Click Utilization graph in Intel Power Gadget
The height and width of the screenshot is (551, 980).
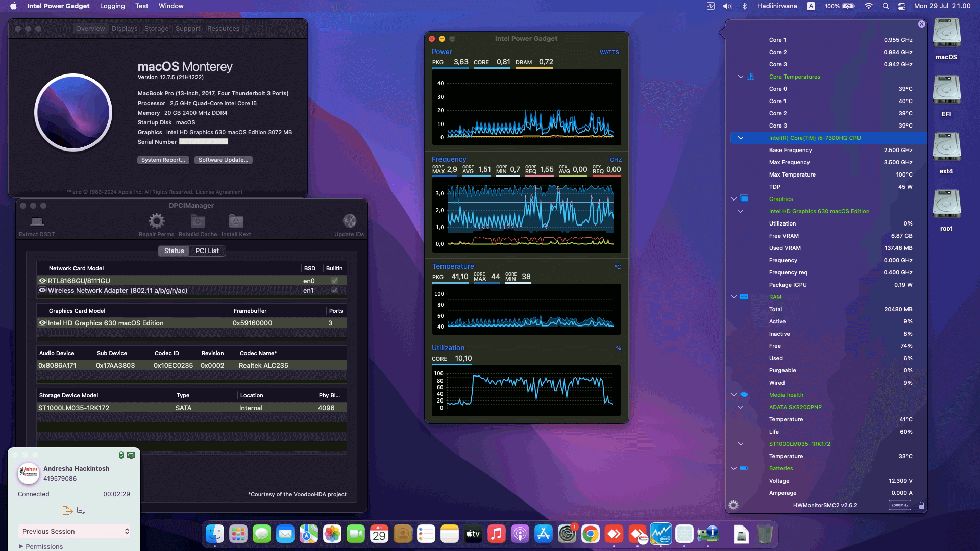click(526, 391)
